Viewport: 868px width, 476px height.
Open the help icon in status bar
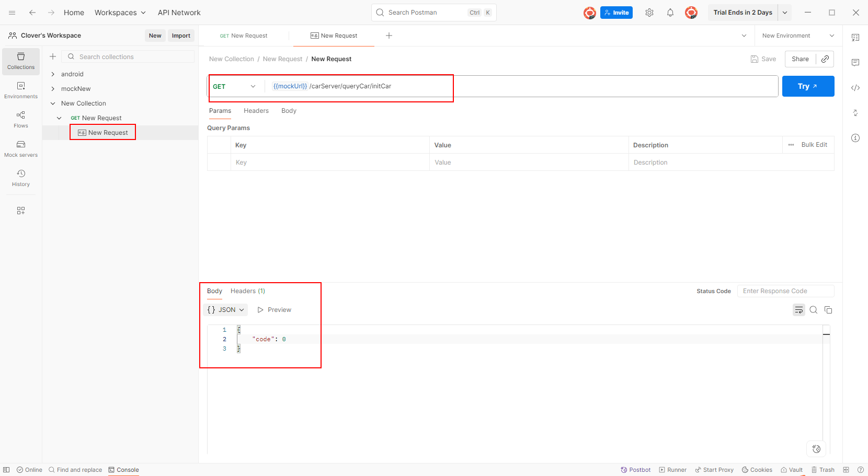[x=860, y=470]
